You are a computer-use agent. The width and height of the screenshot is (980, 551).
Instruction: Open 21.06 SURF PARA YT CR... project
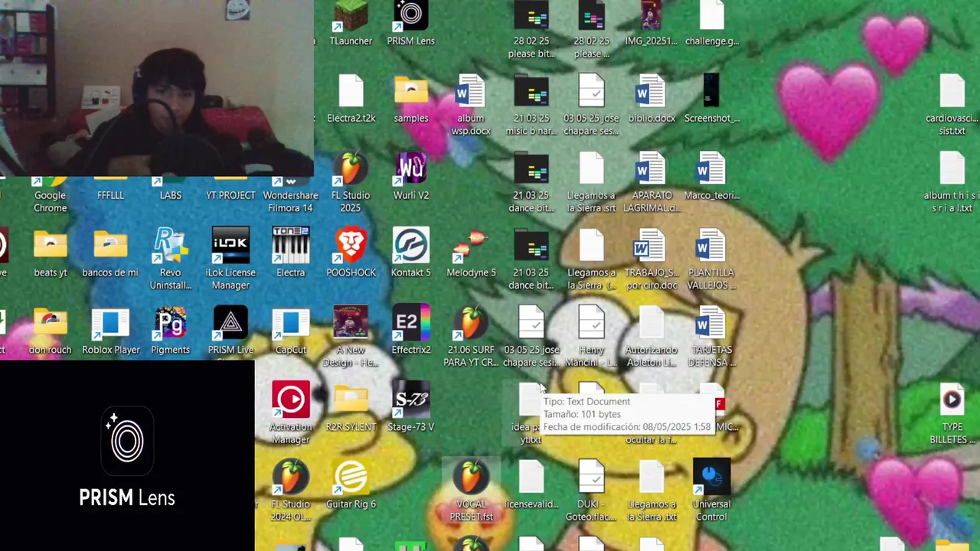471,337
